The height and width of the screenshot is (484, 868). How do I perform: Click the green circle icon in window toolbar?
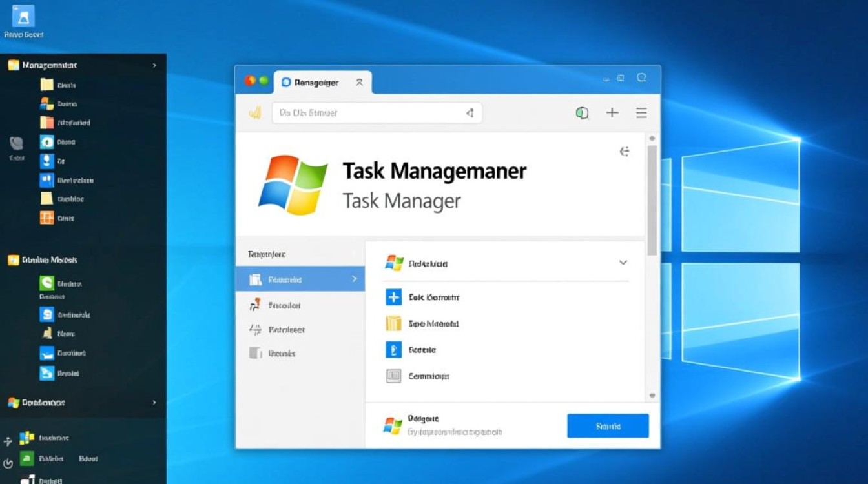pos(582,113)
